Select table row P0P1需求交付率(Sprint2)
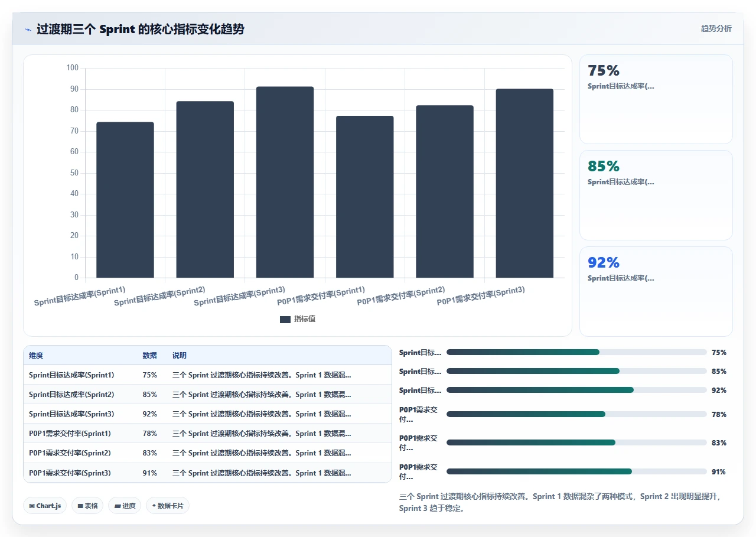The height and width of the screenshot is (537, 756). tap(207, 453)
